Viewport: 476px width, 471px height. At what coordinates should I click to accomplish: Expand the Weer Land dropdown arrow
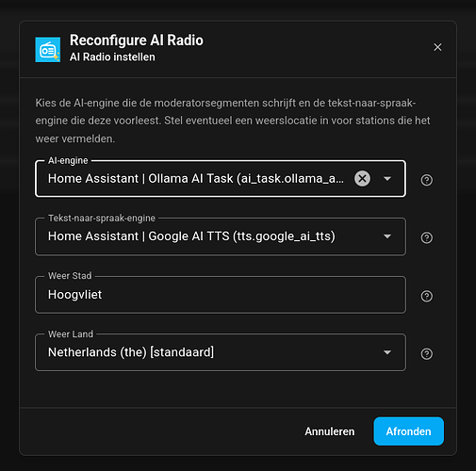click(387, 352)
